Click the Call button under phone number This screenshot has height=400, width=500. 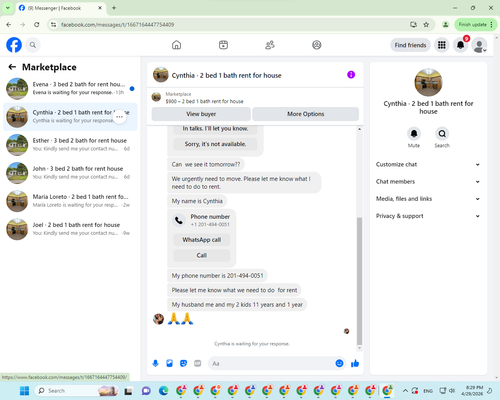tap(202, 255)
